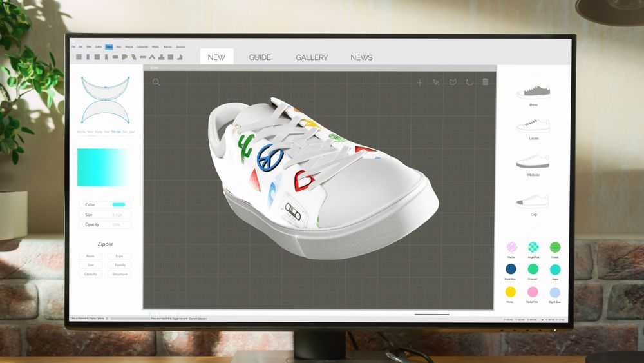
Task: Click the crescent shape preview in left panel
Action: [x=106, y=100]
